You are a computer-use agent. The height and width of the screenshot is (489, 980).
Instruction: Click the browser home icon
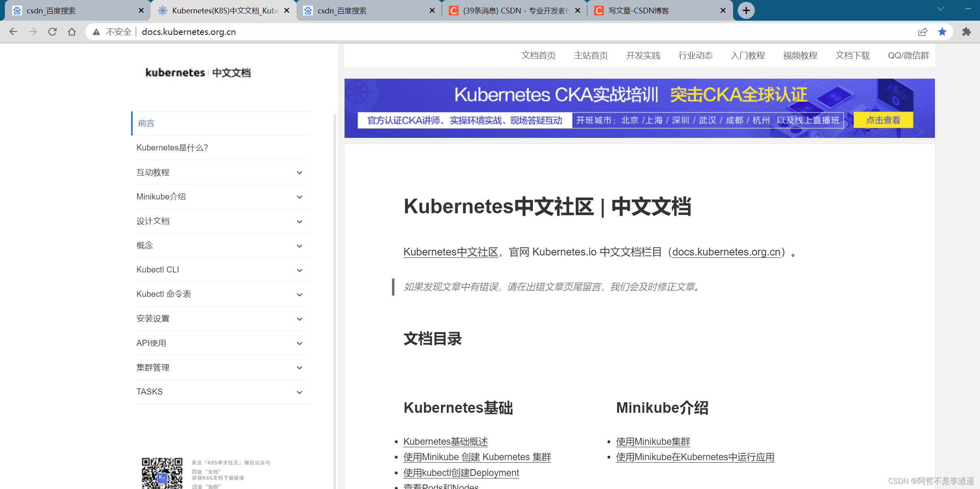point(72,32)
